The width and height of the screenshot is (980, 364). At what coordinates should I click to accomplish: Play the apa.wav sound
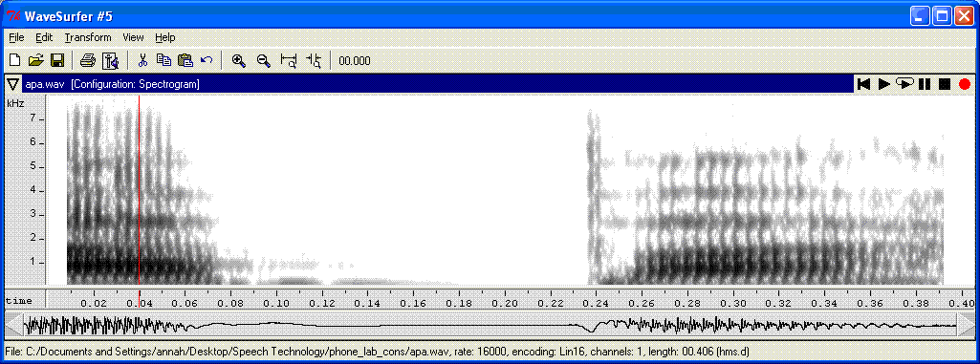pos(883,84)
